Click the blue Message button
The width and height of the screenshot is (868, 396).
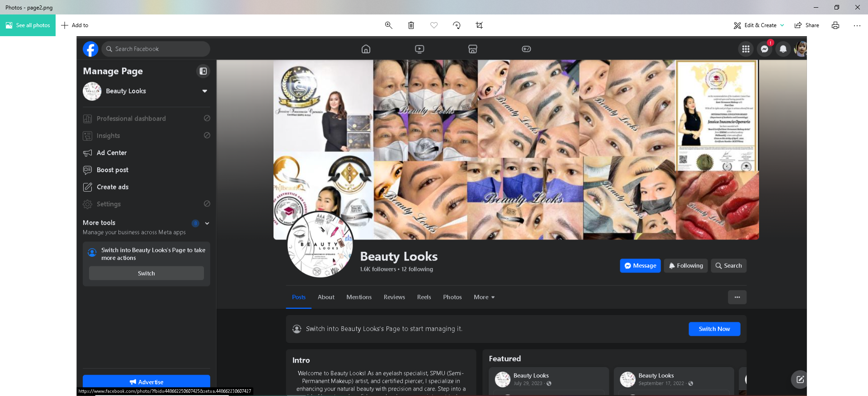coord(640,266)
